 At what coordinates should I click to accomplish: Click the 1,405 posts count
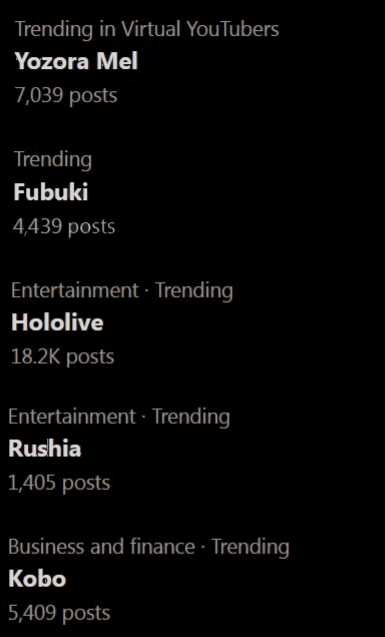59,483
